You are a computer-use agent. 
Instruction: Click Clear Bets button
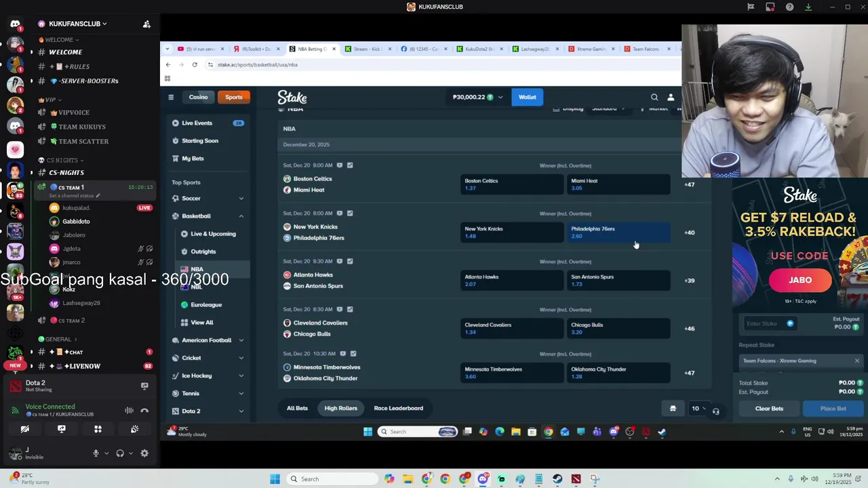[769, 409]
